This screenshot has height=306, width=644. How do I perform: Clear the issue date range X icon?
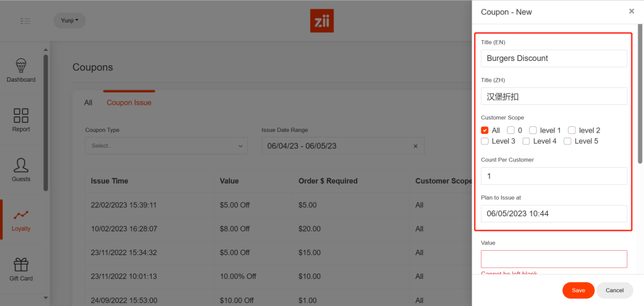coord(415,146)
